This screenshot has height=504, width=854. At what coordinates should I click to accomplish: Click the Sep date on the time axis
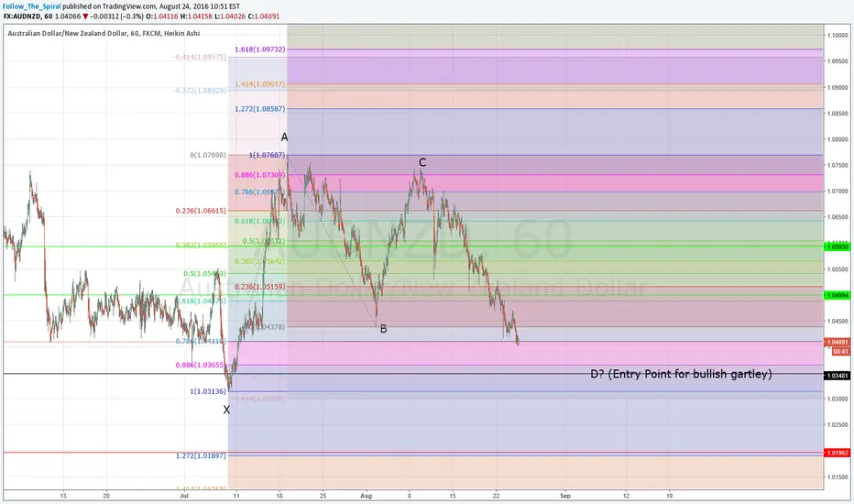point(565,496)
